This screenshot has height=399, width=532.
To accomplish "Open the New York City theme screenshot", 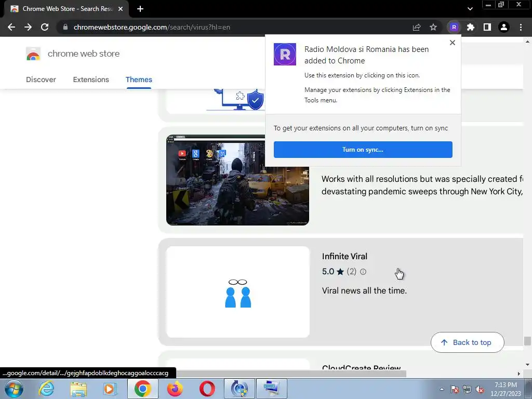I will click(x=237, y=180).
